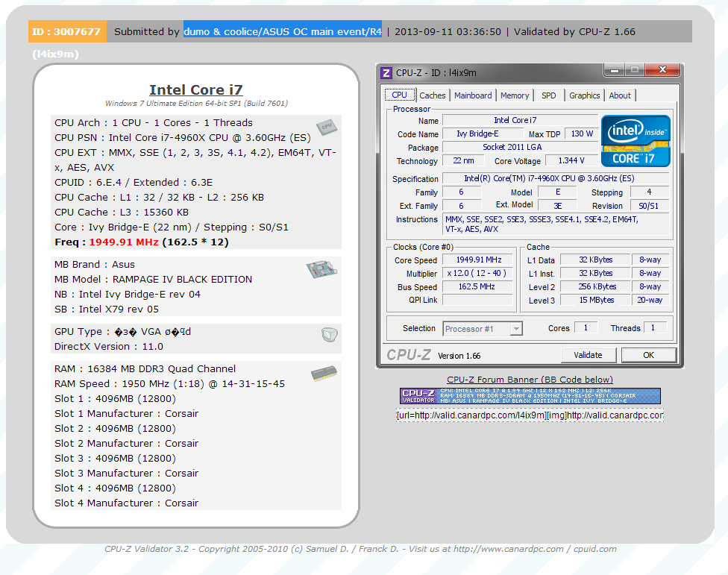
Task: Click the ID : 3007677 orange label
Action: pyautogui.click(x=67, y=31)
